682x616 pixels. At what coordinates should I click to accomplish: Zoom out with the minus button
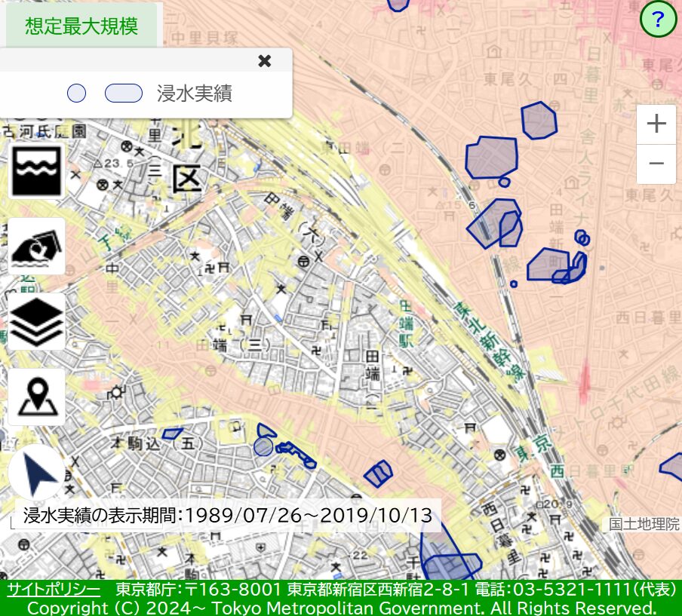(656, 164)
